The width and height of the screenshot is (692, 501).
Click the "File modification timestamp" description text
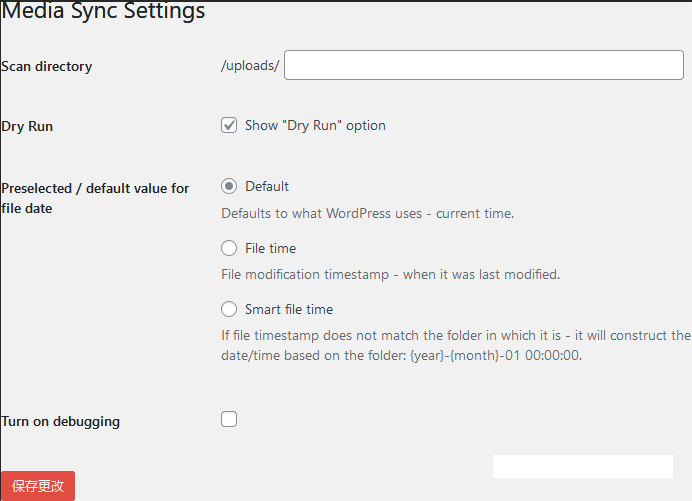[390, 275]
